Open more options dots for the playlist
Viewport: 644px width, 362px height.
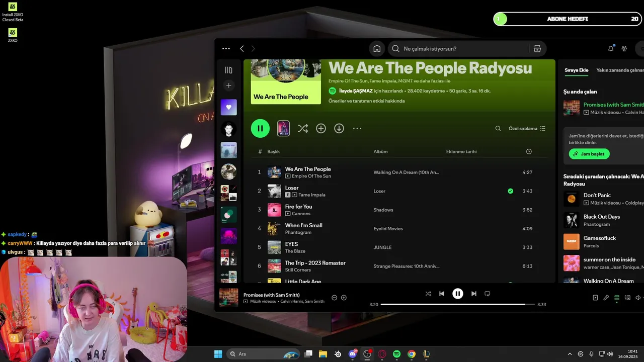pos(357,129)
